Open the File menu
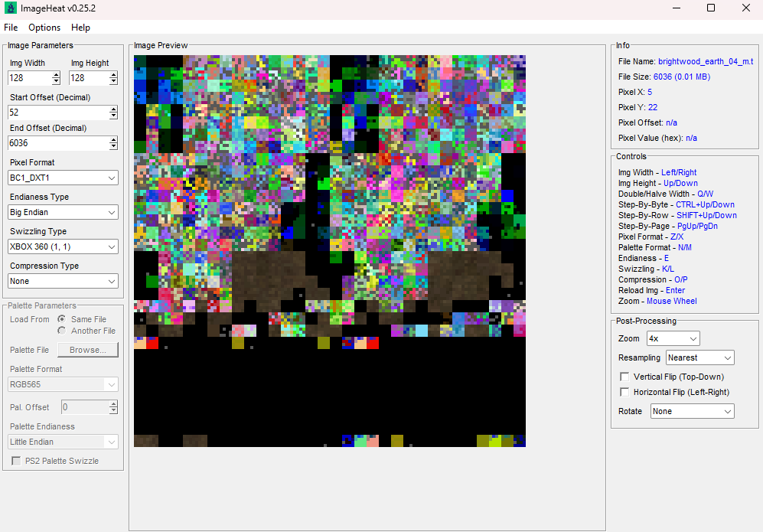The image size is (763, 532). [11, 28]
